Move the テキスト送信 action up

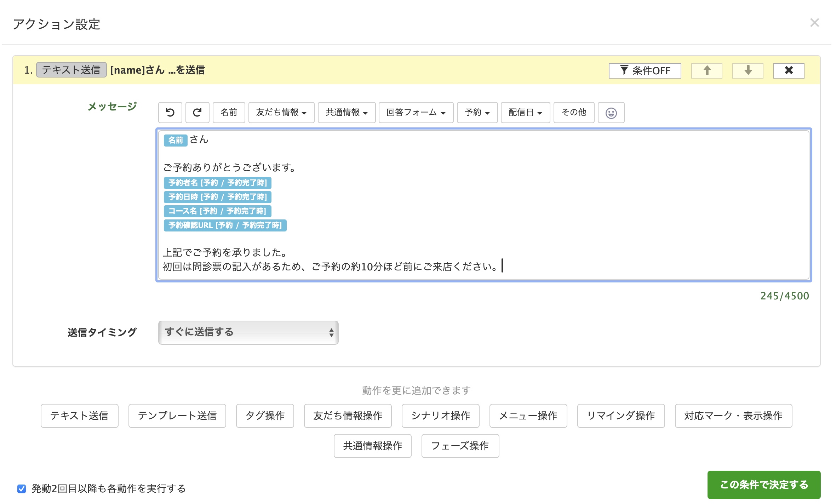(706, 70)
